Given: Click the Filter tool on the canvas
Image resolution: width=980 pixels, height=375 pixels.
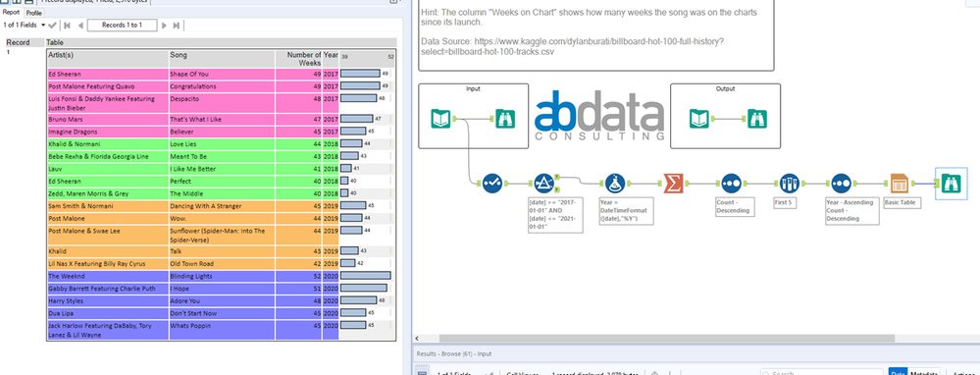Looking at the screenshot, I should point(544,184).
